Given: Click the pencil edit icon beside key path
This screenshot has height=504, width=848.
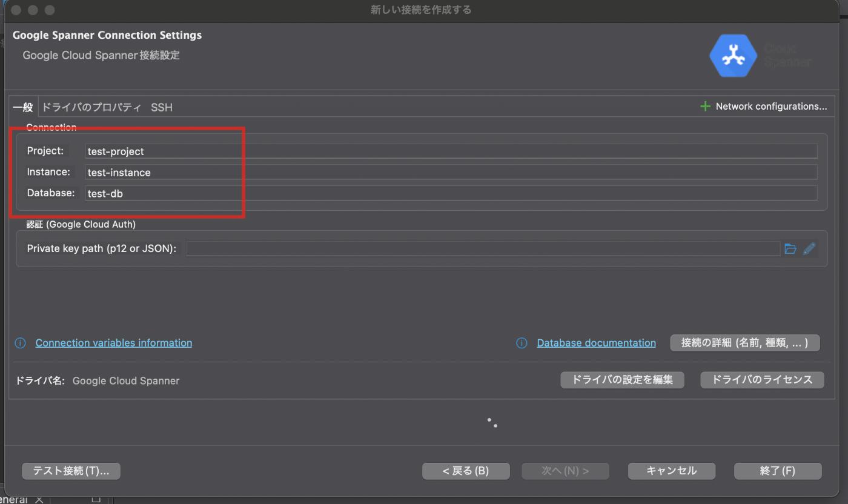Looking at the screenshot, I should coord(809,248).
